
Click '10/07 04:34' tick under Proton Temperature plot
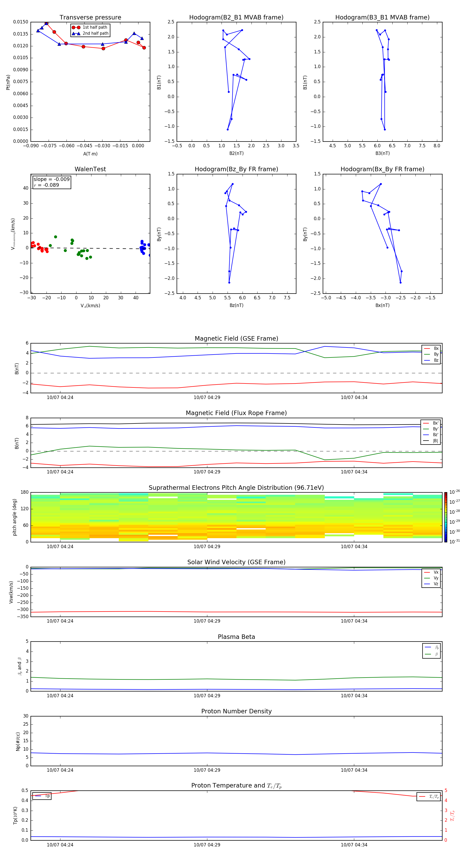354,845
